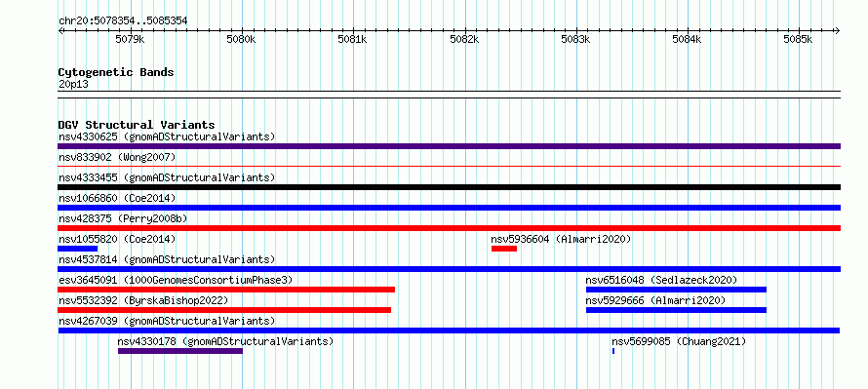Screen dimensions: 868x389
Task: Open the nsv1055820 (Coe2014) label
Action: coord(117,239)
